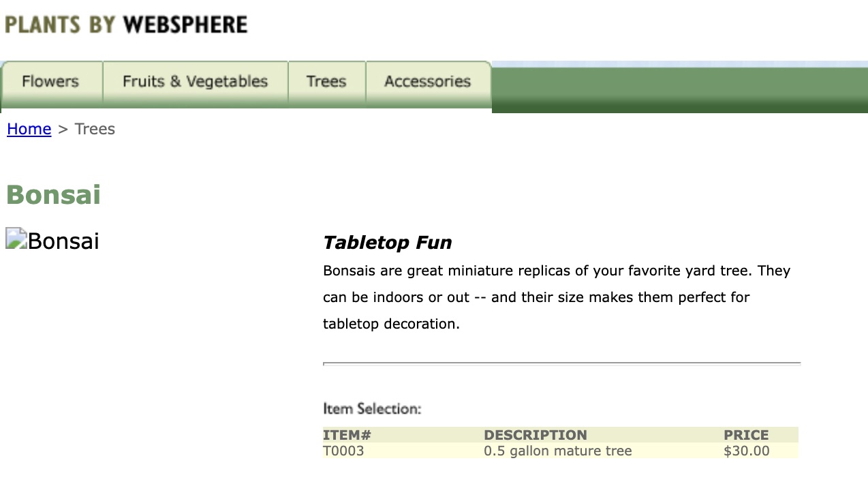Click the 0.5 gallon mature tree description
Viewport: 868px width, 495px height.
(557, 451)
